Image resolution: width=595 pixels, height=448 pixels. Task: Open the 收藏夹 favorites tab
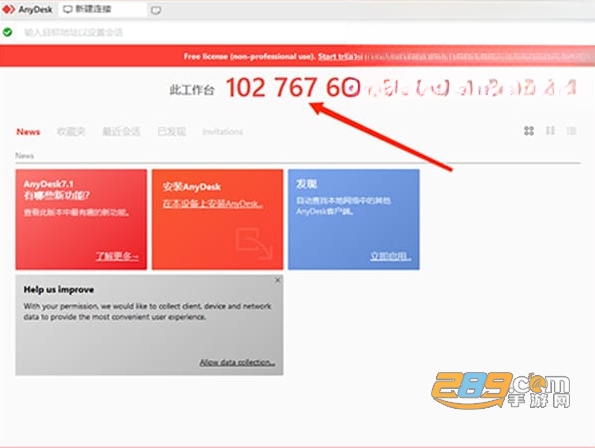[71, 132]
